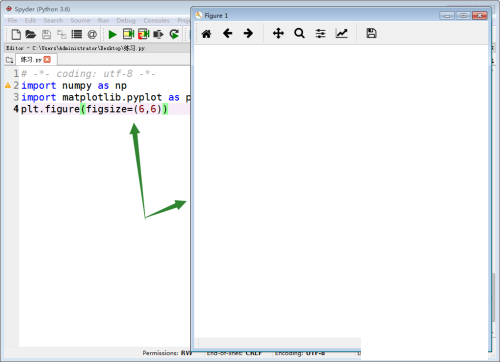Create a new file in Spyder toolbar

pyautogui.click(x=16, y=34)
